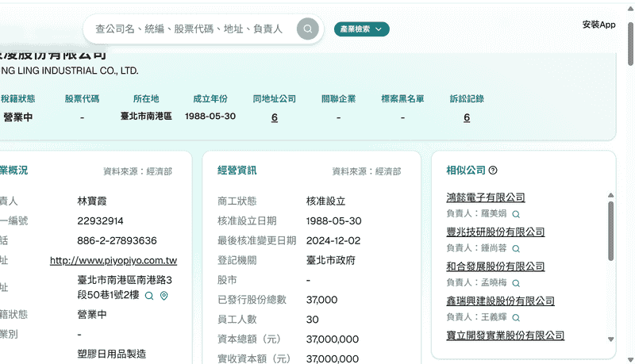Click the magnifier icon beside company address
Screen dimensions: 635x364
149,296
